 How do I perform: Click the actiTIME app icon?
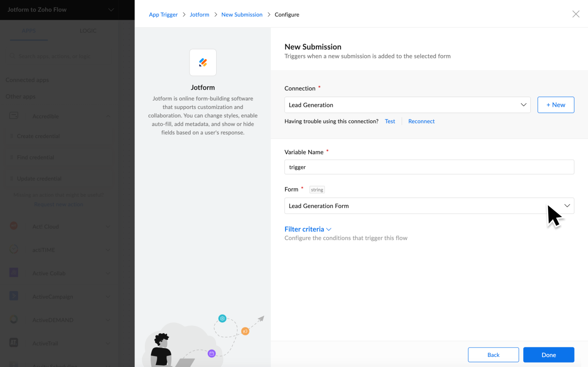coord(14,249)
